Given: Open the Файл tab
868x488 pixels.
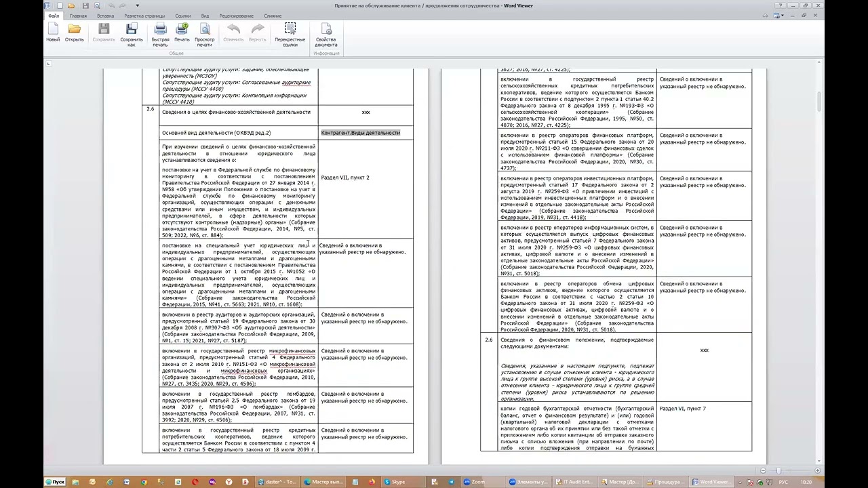Looking at the screenshot, I should coord(53,16).
